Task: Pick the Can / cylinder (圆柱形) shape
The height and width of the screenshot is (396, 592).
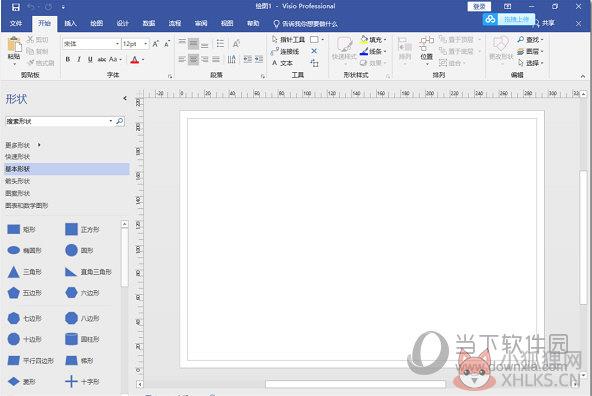Action: click(82, 339)
